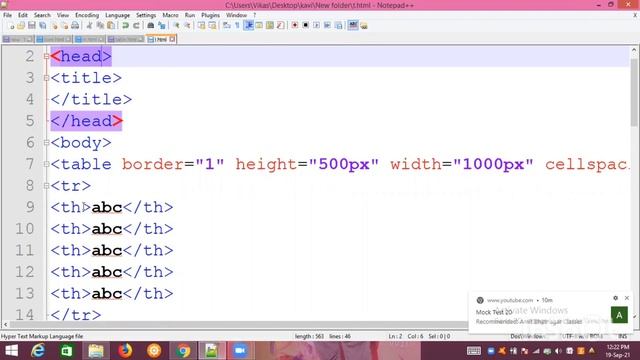
Task: Toggle INS insert mode in status bar
Action: 622,336
